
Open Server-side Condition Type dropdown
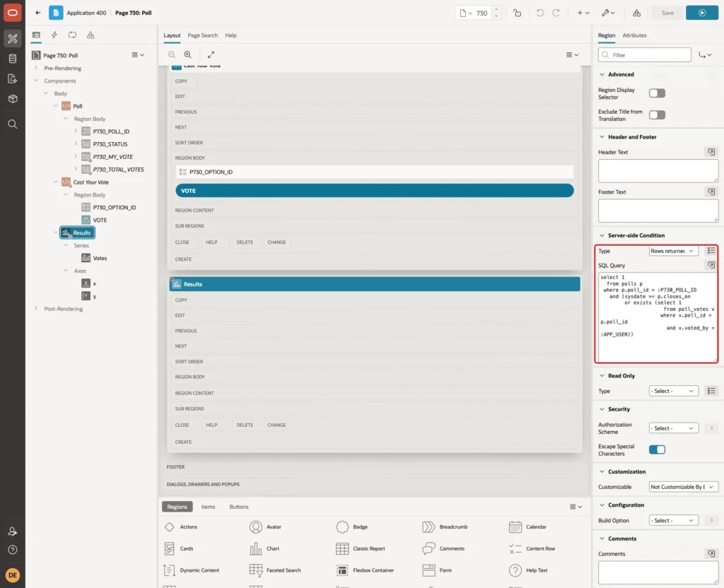(x=673, y=251)
